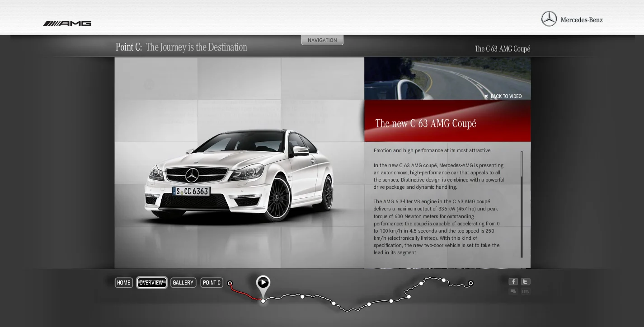Open the NAVIGATION pull-down tab
Image resolution: width=644 pixels, height=327 pixels.
point(322,40)
